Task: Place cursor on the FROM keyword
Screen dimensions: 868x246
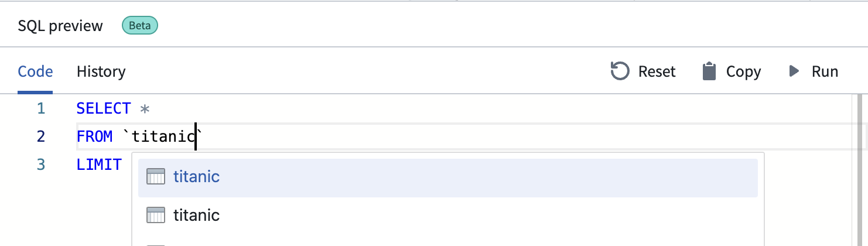Action: 94,136
